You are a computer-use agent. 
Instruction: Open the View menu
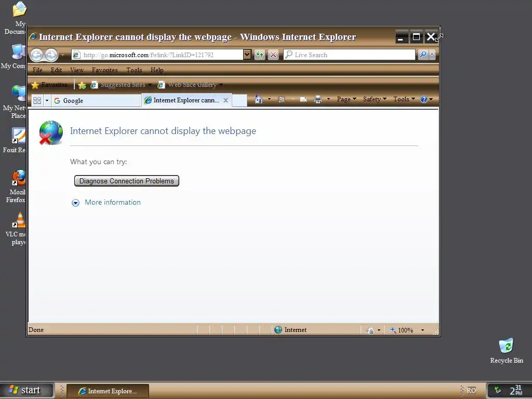click(x=77, y=70)
